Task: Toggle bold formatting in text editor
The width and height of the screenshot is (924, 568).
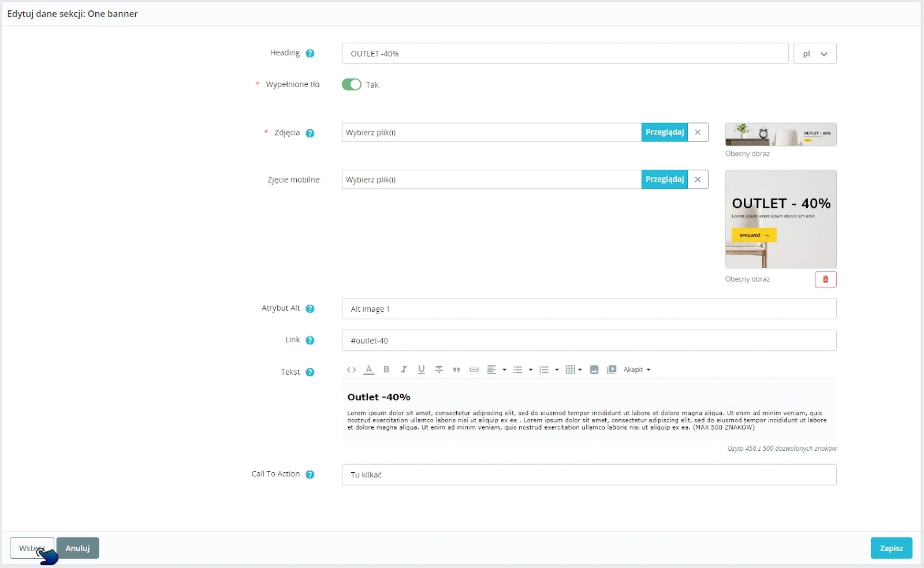Action: pos(386,369)
